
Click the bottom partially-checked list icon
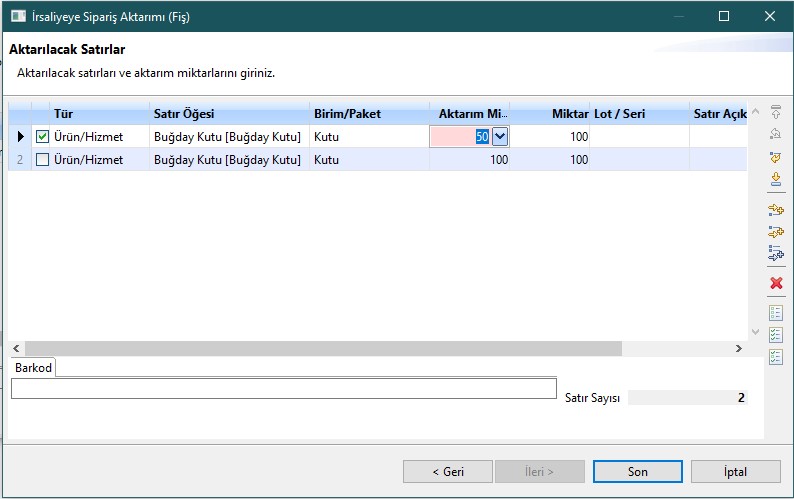(776, 357)
